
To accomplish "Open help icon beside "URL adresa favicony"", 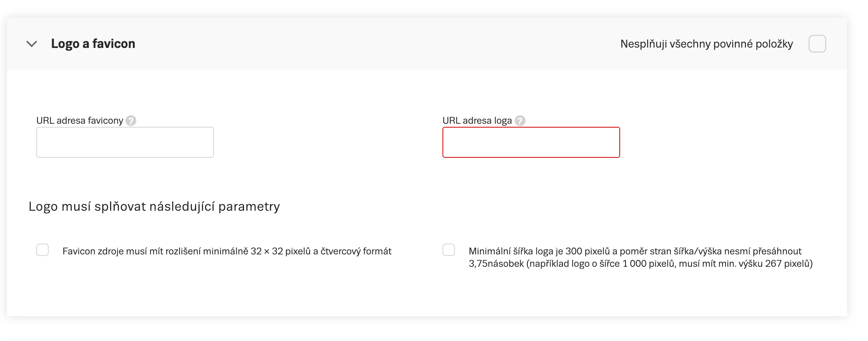I will click(x=131, y=121).
